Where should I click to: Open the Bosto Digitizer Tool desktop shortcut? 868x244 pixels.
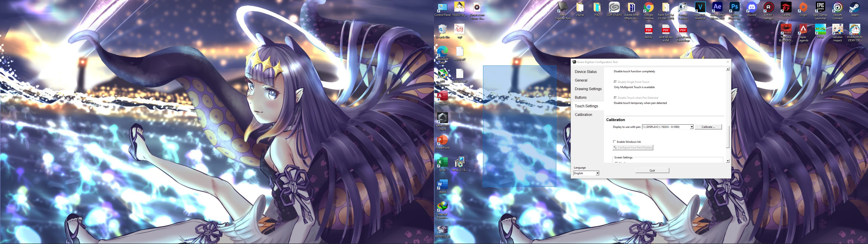click(x=563, y=10)
